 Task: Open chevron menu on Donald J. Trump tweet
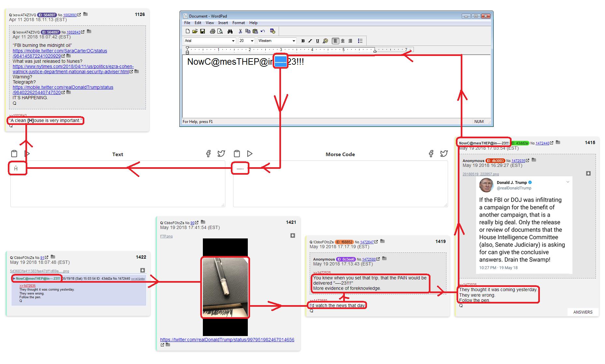tap(568, 182)
